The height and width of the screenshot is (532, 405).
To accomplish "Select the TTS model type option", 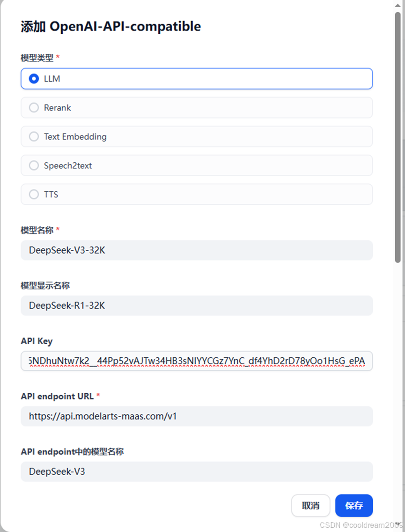I will point(197,195).
